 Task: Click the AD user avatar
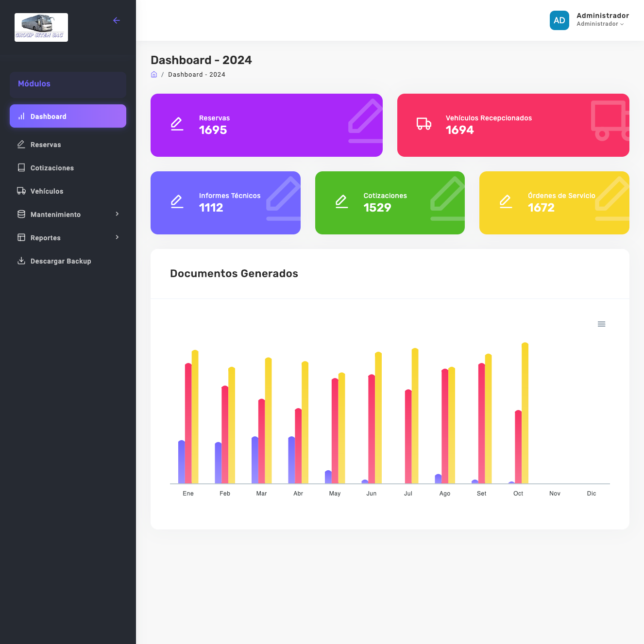point(559,20)
